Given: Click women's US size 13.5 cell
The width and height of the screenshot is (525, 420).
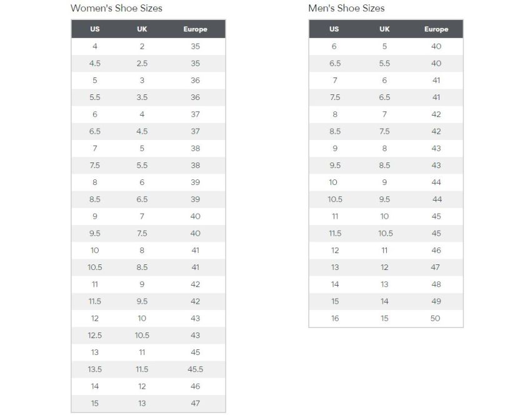Looking at the screenshot, I should pos(95,369).
